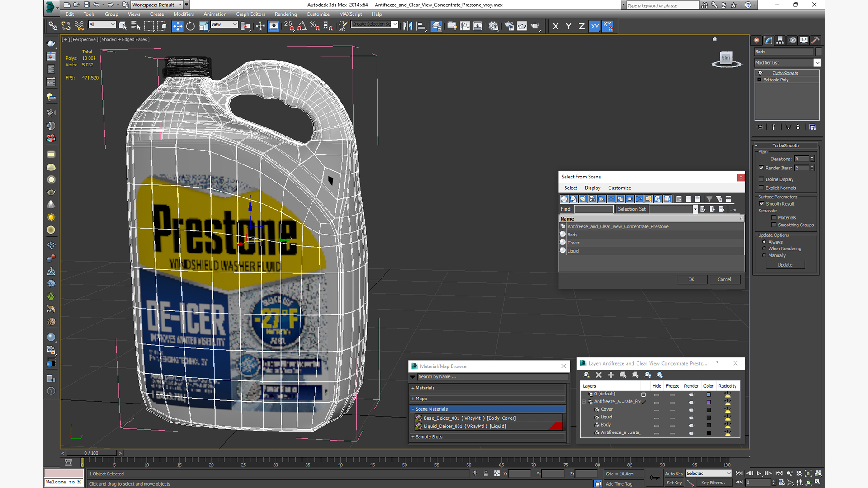The height and width of the screenshot is (488, 868).
Task: Click Add Selected Objects plus icon in Layer window
Action: [x=611, y=375]
